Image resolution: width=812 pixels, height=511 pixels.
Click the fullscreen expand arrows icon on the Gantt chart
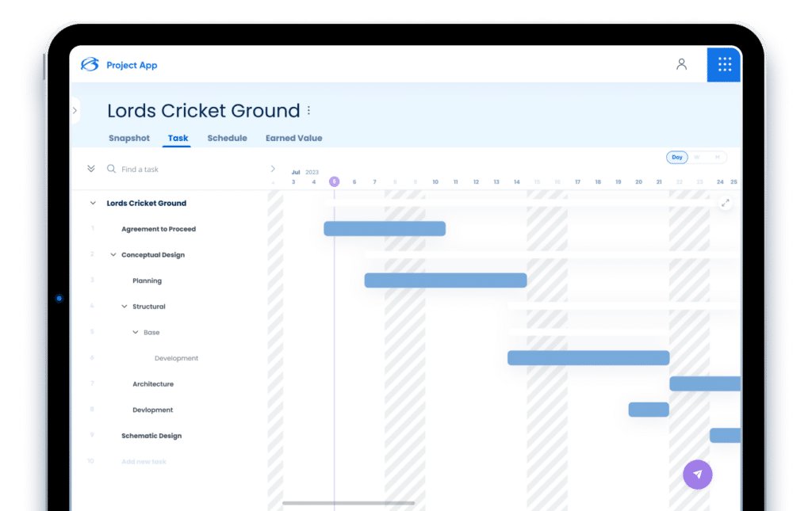(726, 204)
